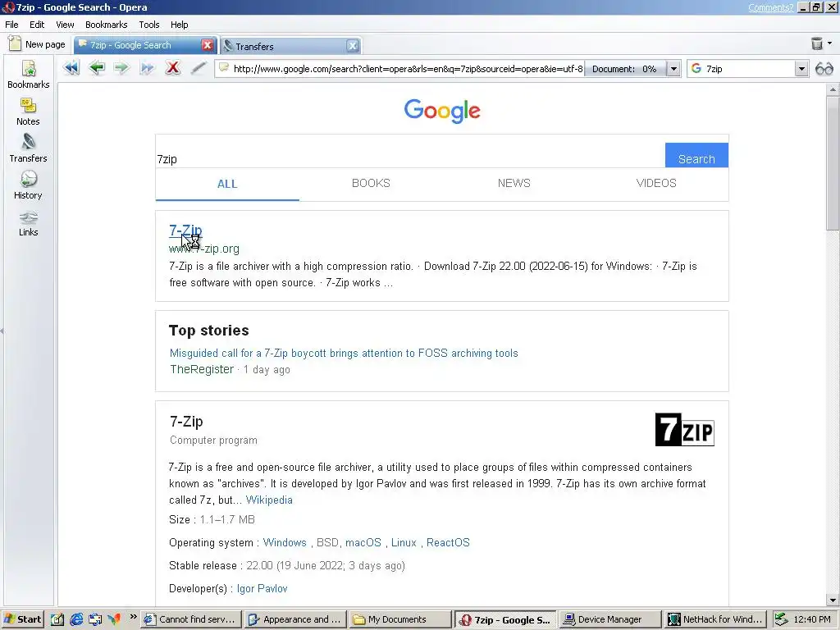Click the blue Search button
840x630 pixels.
click(x=696, y=155)
